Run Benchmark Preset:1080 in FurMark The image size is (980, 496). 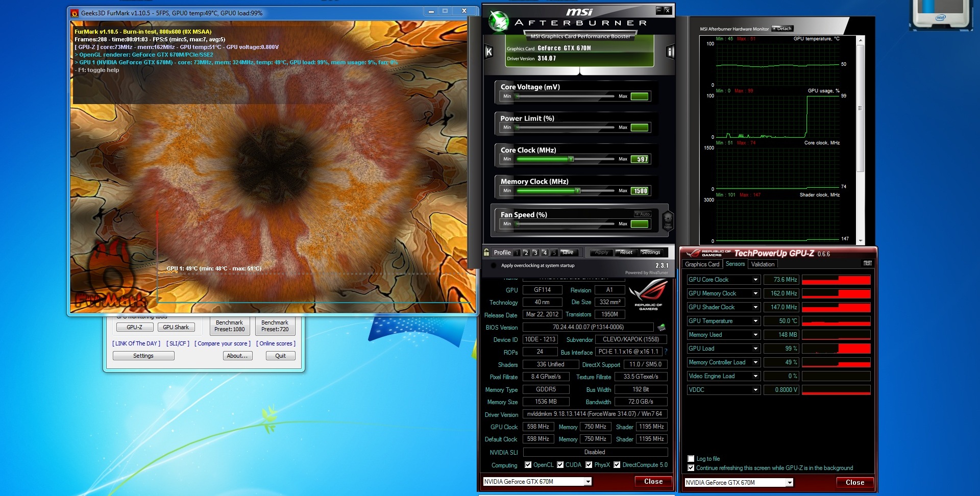tap(230, 326)
